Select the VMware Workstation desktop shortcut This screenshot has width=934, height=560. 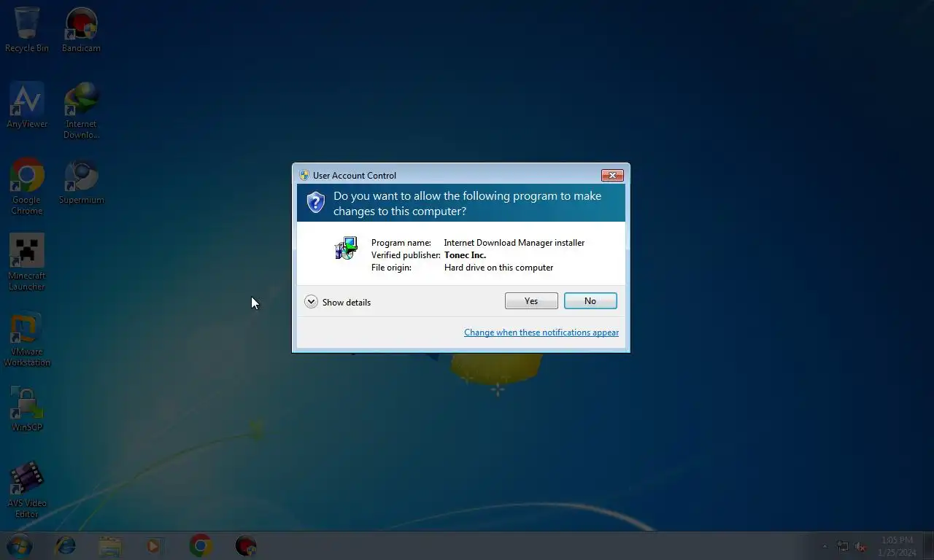coord(27,338)
